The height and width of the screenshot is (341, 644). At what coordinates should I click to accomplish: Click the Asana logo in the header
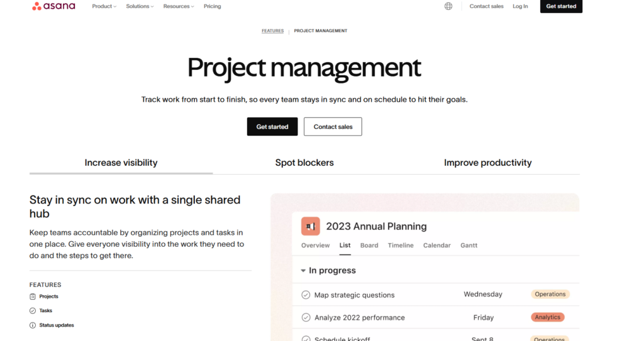[53, 6]
